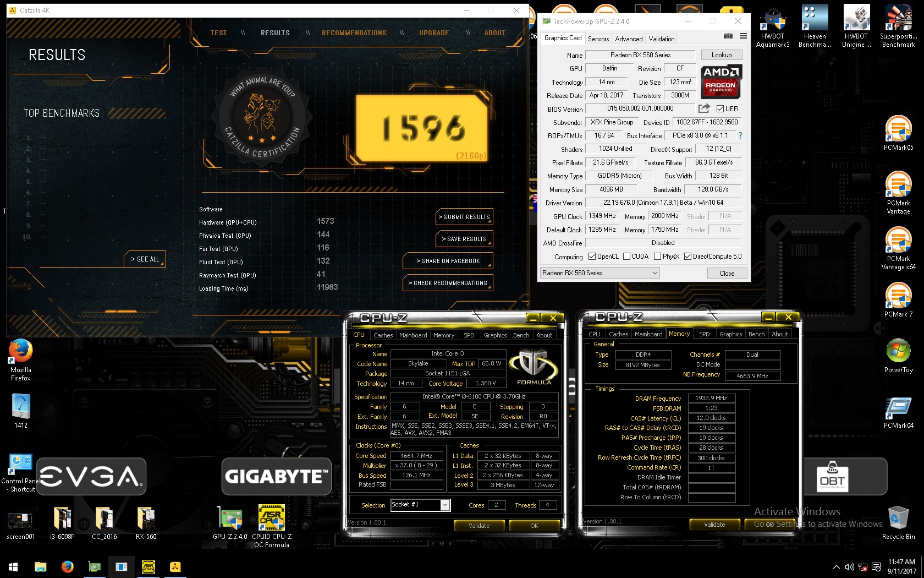Open the Recycle Bin
The image size is (924, 578).
(x=898, y=523)
